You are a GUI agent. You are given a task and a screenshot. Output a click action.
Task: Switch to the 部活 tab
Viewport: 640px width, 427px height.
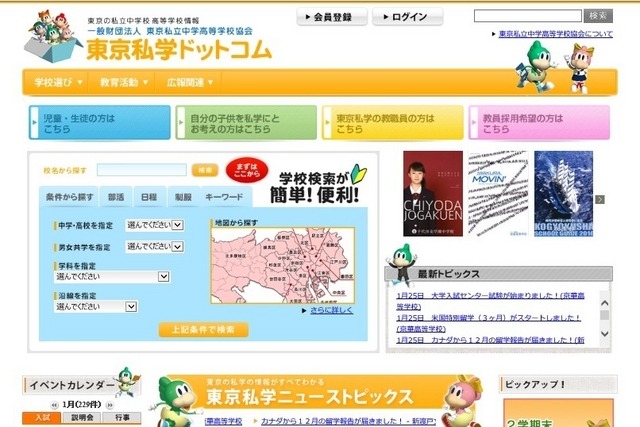[116, 197]
